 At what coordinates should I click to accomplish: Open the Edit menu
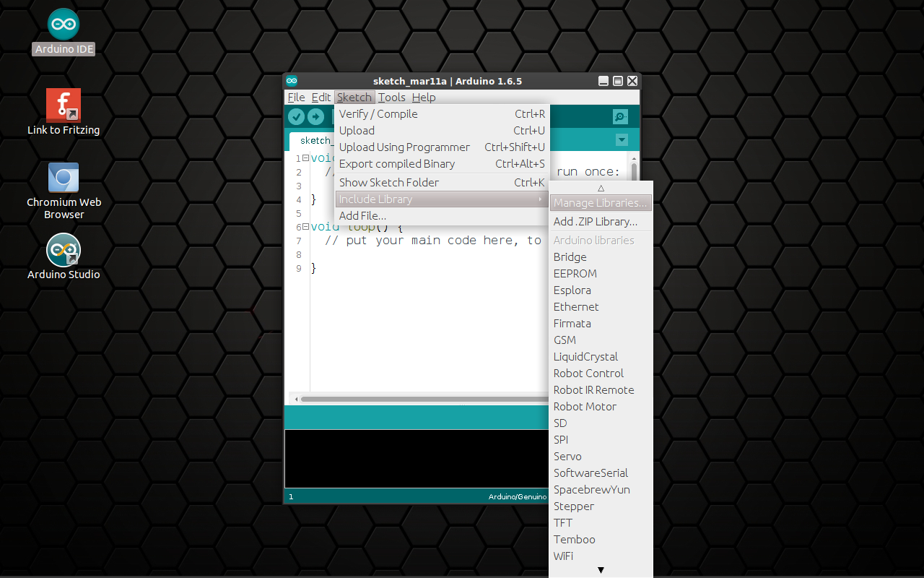tap(321, 98)
